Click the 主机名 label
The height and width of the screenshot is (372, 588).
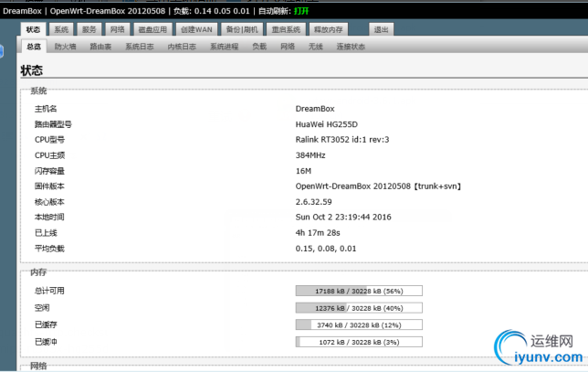[x=46, y=109]
